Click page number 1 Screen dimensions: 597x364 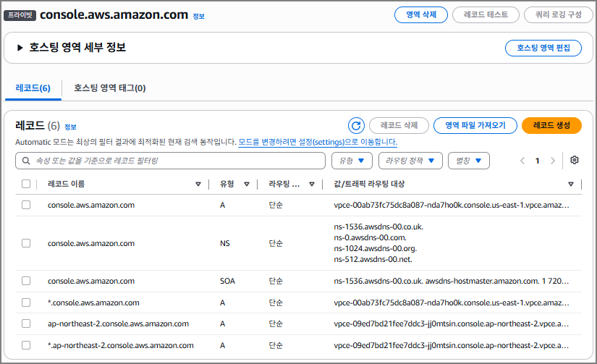537,161
